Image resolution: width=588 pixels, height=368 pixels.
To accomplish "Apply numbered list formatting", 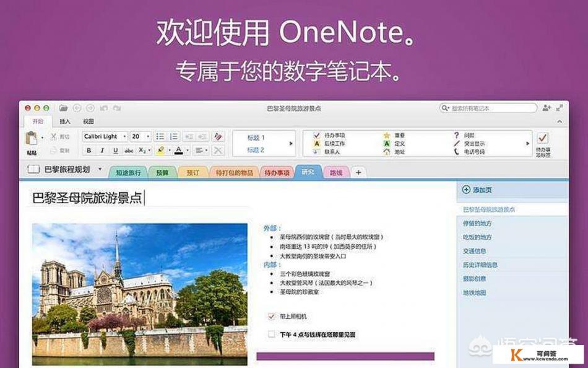I will point(174,136).
